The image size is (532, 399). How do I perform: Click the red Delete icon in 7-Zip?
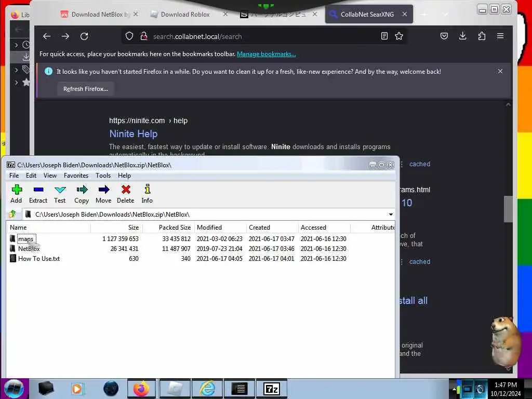[x=126, y=194]
